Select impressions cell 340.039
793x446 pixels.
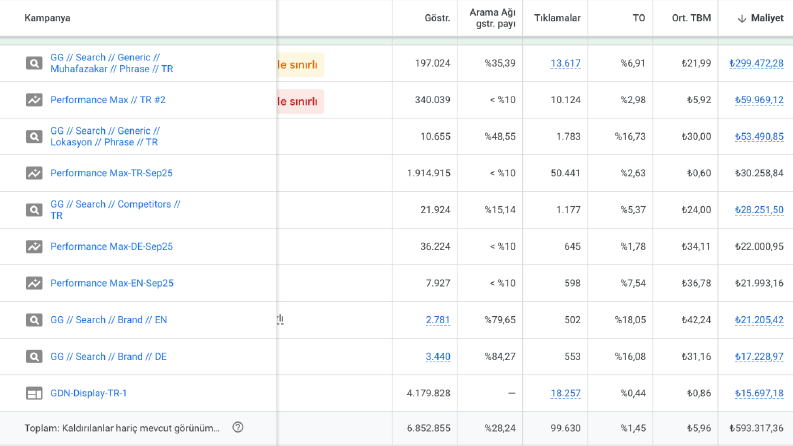coord(432,100)
